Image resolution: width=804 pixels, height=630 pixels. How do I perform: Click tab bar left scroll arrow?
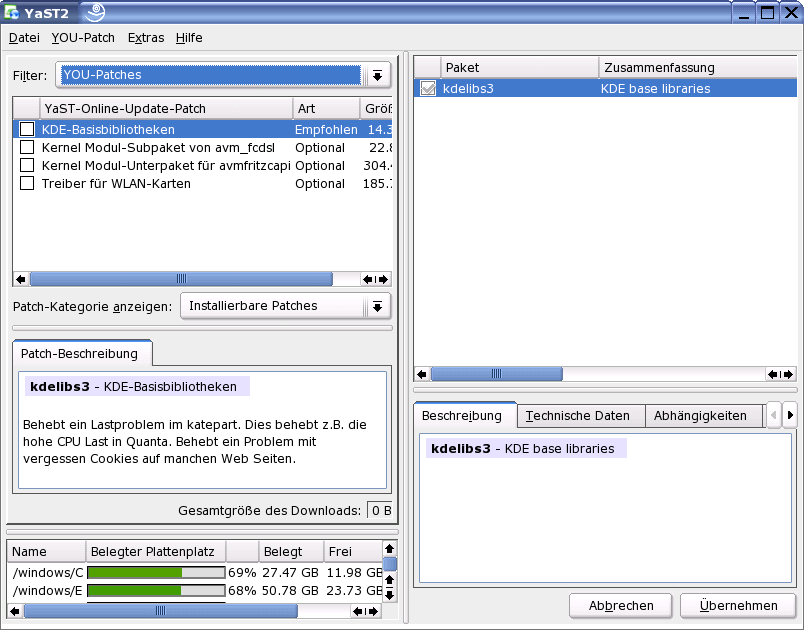[x=774, y=415]
